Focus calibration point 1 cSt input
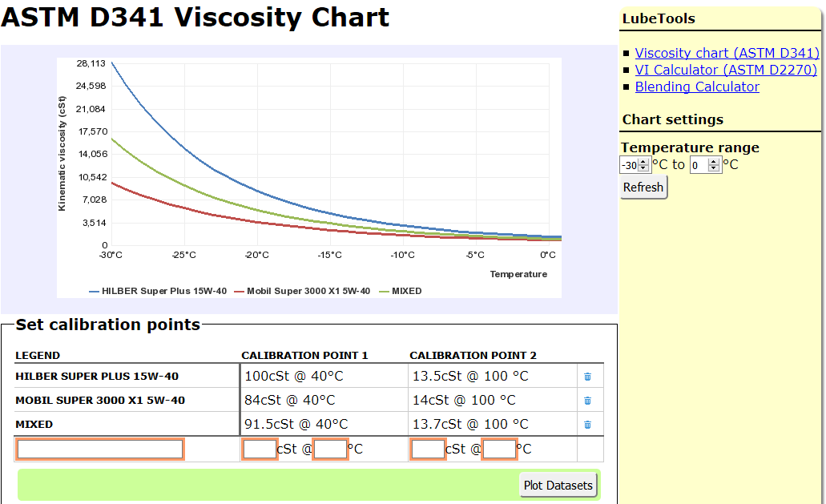The width and height of the screenshot is (826, 504). 260,450
